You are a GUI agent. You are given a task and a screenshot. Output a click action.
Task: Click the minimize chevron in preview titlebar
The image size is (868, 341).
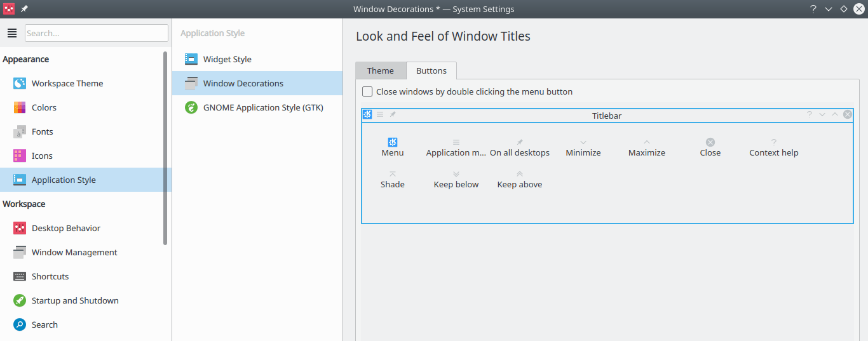(822, 114)
